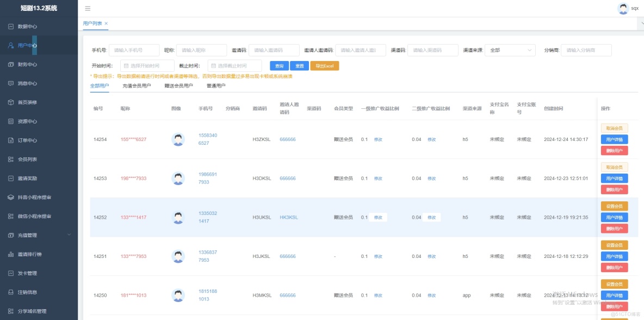Open 用户详情 for user 14253

click(x=614, y=178)
